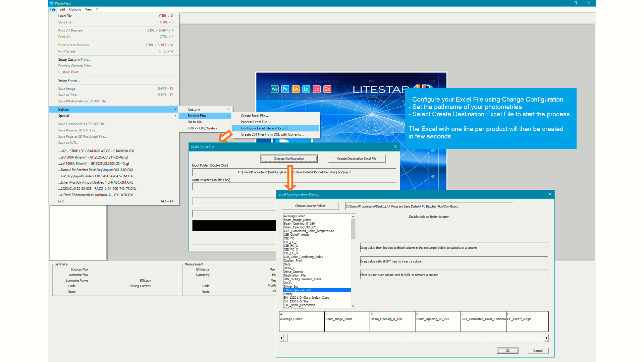Choose Setup Custom Print... entry

pyautogui.click(x=114, y=59)
